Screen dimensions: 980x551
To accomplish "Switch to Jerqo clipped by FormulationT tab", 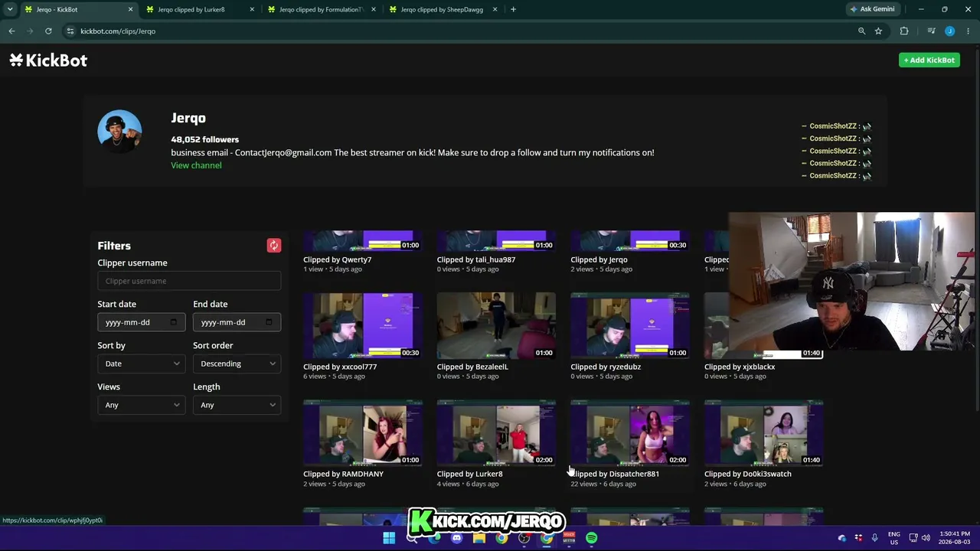I will [x=320, y=9].
